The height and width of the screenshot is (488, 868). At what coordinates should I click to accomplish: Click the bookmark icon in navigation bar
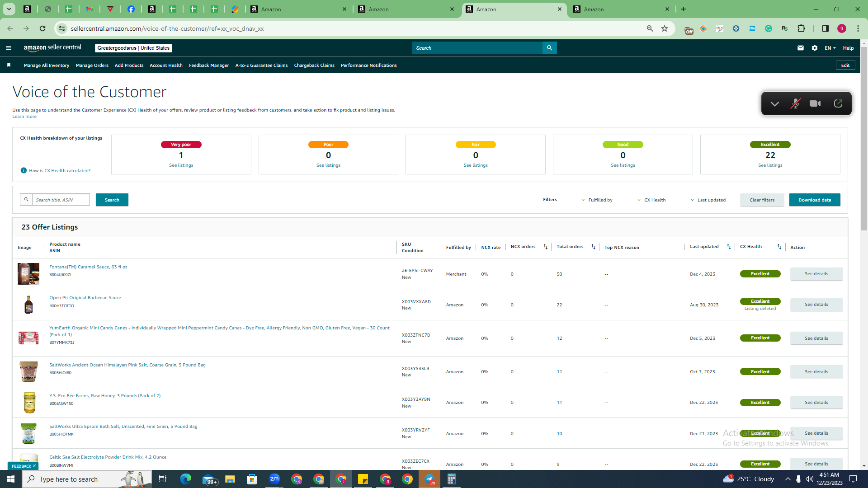click(x=9, y=65)
